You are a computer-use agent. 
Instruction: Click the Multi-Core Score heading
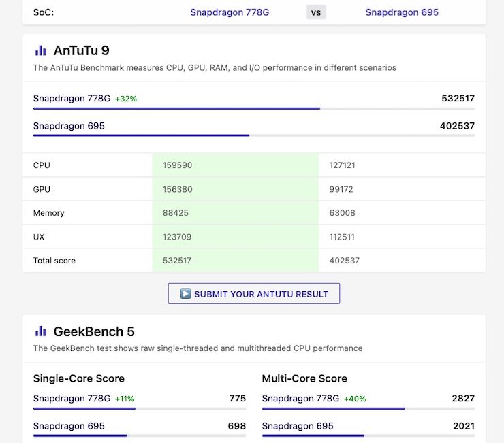(x=304, y=378)
